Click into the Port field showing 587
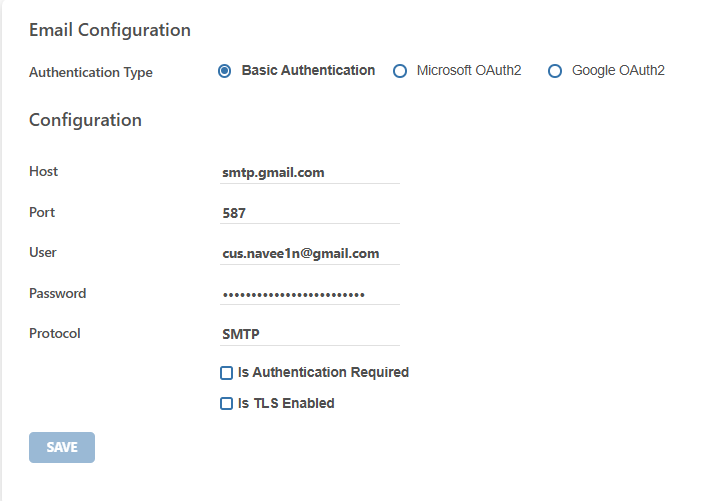 click(x=310, y=213)
